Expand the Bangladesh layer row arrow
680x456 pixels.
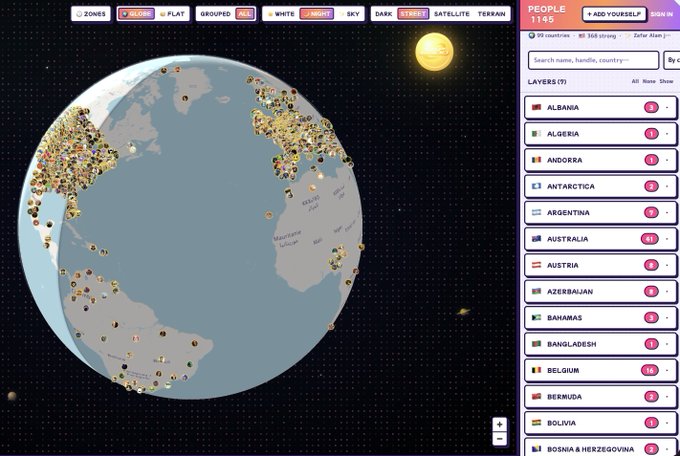[x=667, y=344]
